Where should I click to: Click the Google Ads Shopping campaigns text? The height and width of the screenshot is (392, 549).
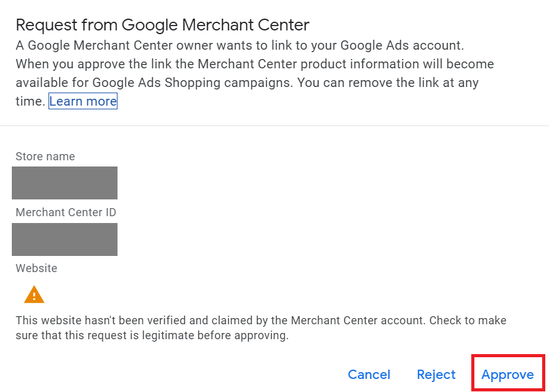[x=193, y=83]
